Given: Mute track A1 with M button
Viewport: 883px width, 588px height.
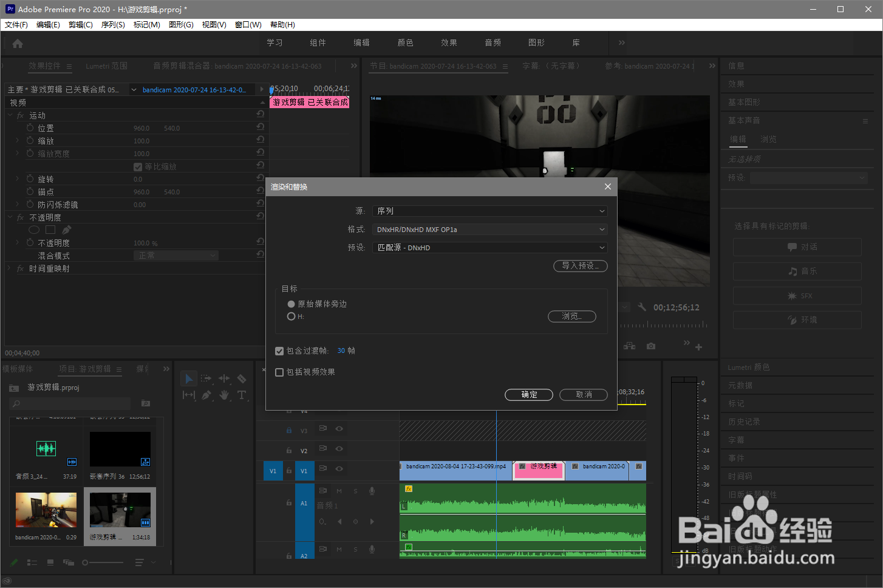Looking at the screenshot, I should (339, 491).
